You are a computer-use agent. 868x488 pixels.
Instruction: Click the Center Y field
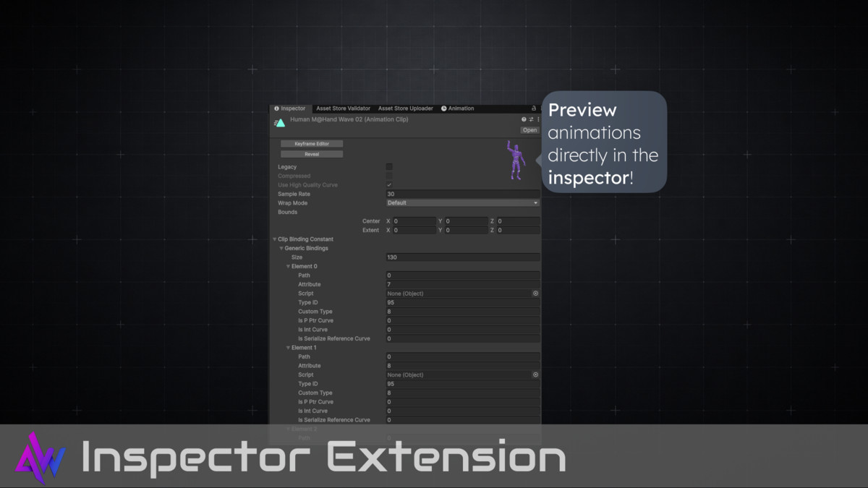pos(466,221)
